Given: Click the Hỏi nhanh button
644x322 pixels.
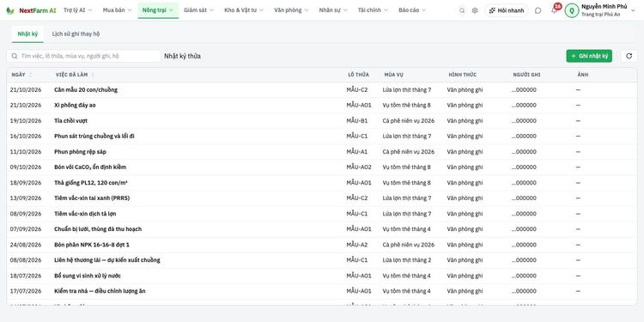Looking at the screenshot, I should click(x=507, y=10).
